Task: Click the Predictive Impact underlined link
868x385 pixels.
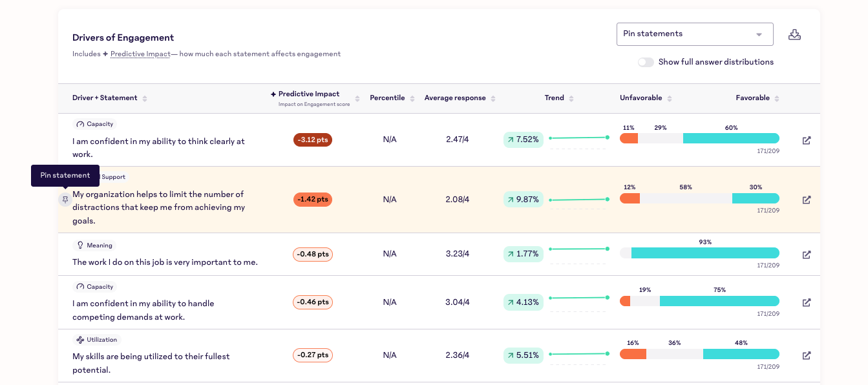Action: 140,54
